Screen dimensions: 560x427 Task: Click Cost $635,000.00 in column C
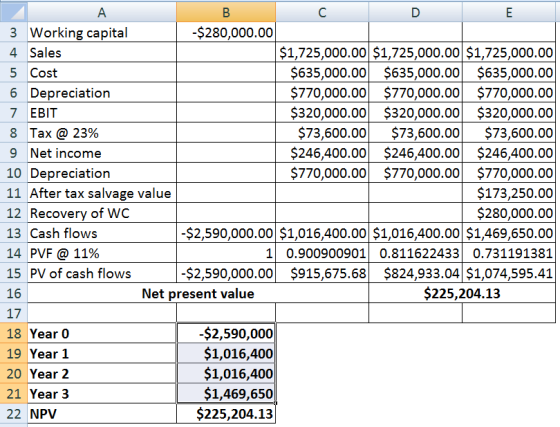click(322, 72)
